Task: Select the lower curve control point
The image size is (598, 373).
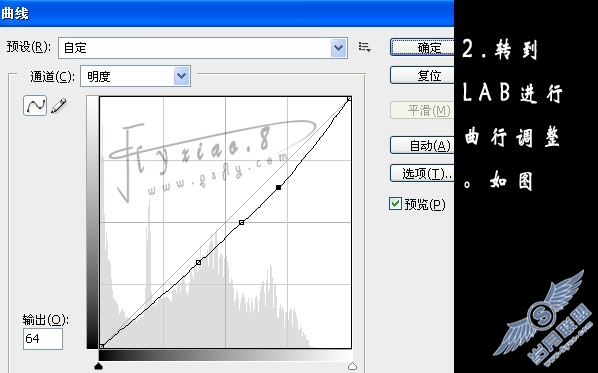Action: pyautogui.click(x=198, y=262)
